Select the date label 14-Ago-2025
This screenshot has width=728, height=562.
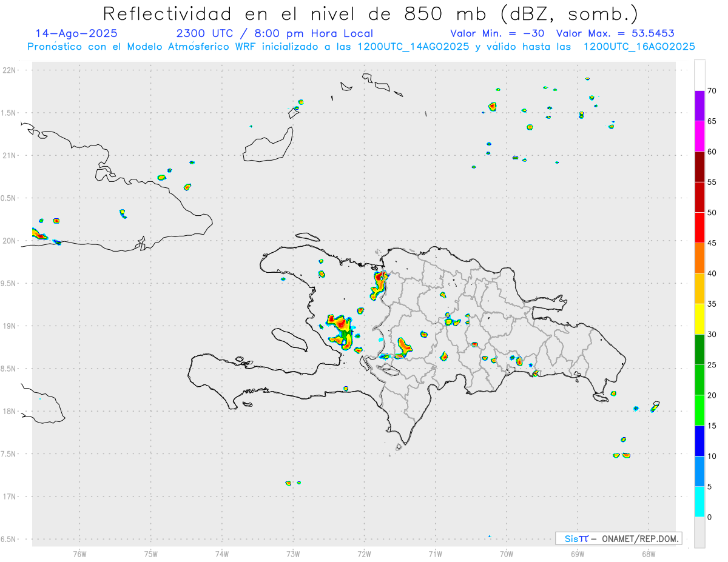point(76,33)
